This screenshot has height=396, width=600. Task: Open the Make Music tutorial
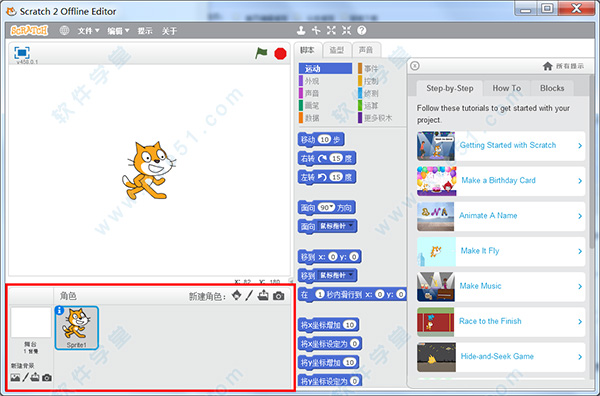pyautogui.click(x=501, y=286)
